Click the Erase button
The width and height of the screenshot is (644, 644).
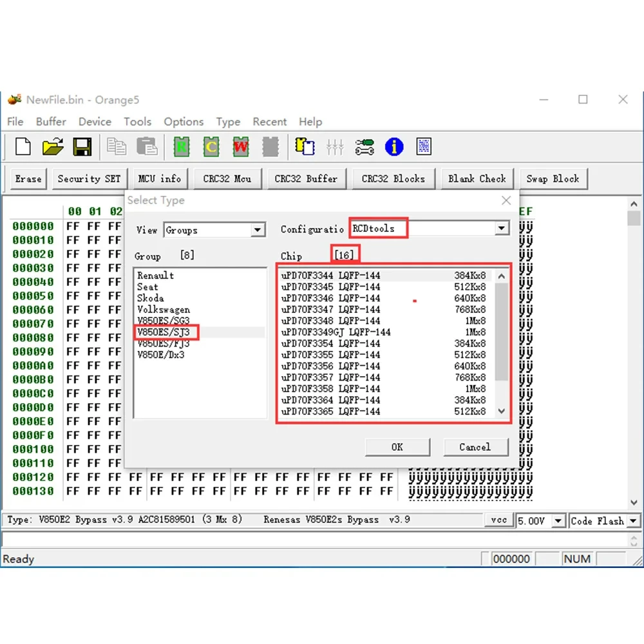pyautogui.click(x=28, y=178)
